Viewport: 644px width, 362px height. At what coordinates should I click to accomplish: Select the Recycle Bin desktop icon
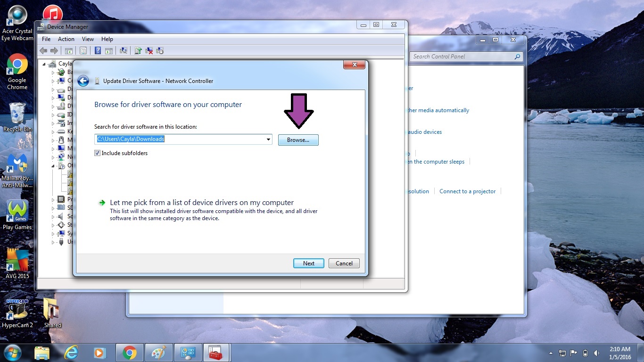(x=17, y=117)
